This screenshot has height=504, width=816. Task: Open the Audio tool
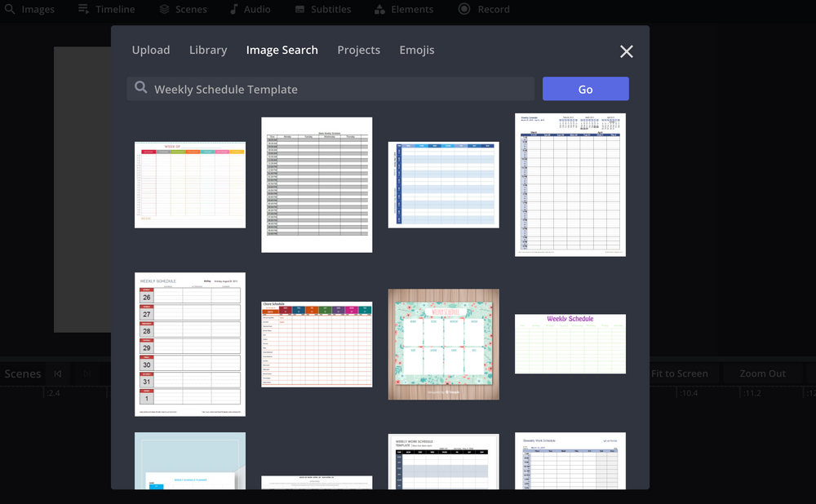tap(250, 9)
